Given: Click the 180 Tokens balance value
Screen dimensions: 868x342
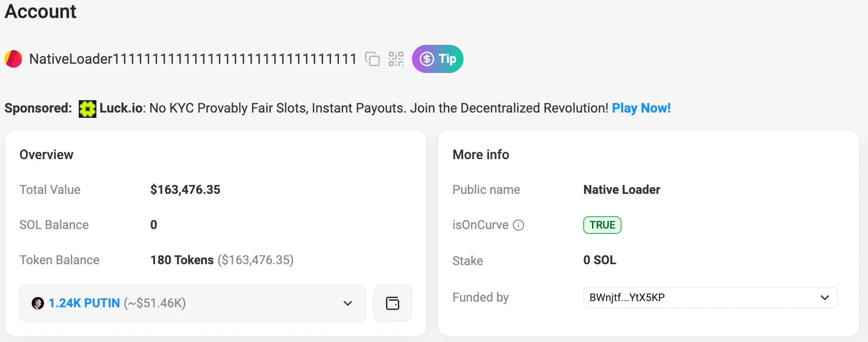Looking at the screenshot, I should pos(182,260).
